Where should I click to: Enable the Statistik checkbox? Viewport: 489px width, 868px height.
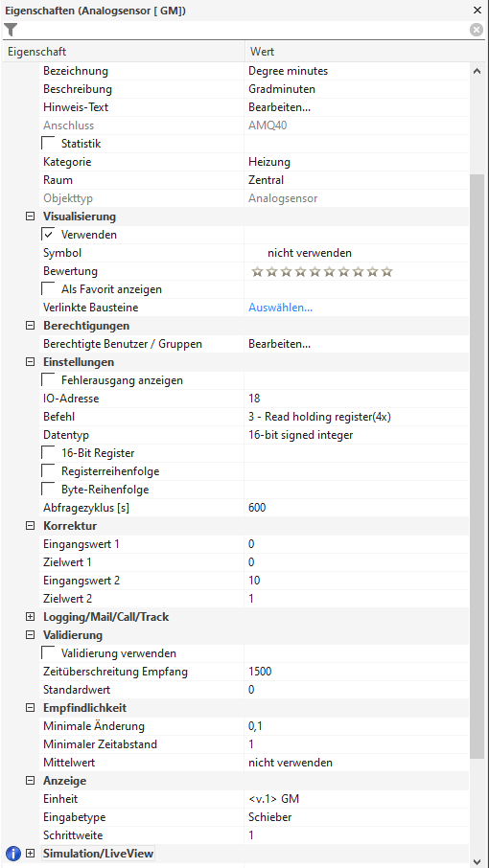(49, 144)
